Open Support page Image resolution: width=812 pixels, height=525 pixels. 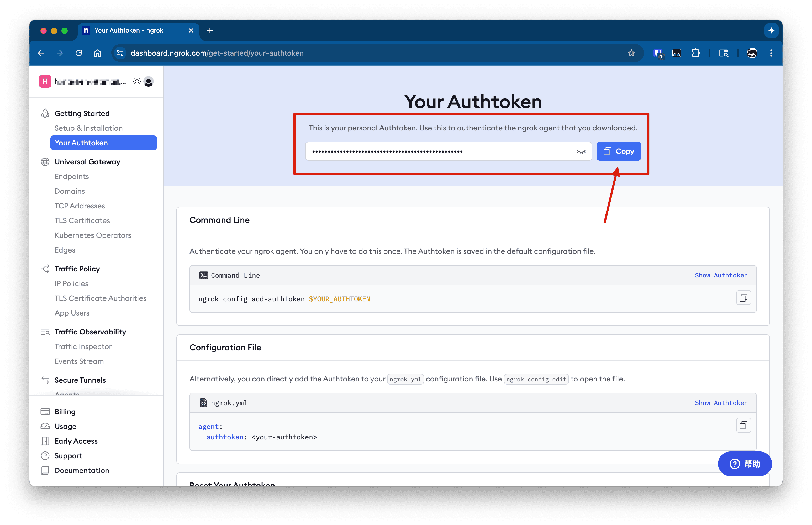point(68,456)
